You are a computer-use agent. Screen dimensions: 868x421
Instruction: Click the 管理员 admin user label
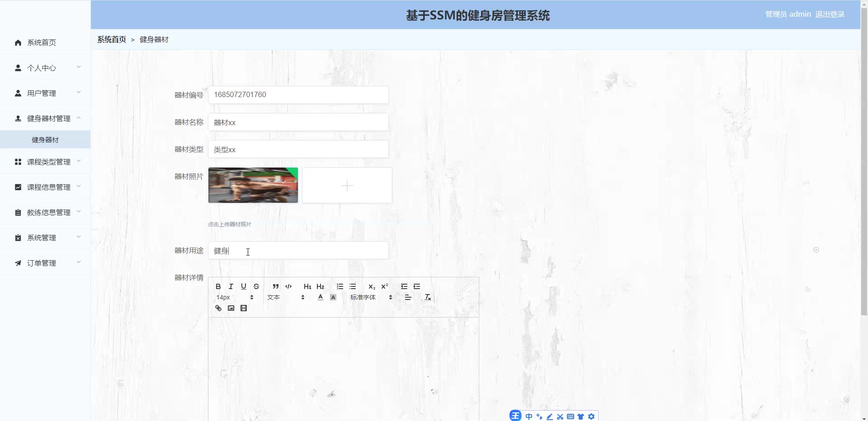788,14
